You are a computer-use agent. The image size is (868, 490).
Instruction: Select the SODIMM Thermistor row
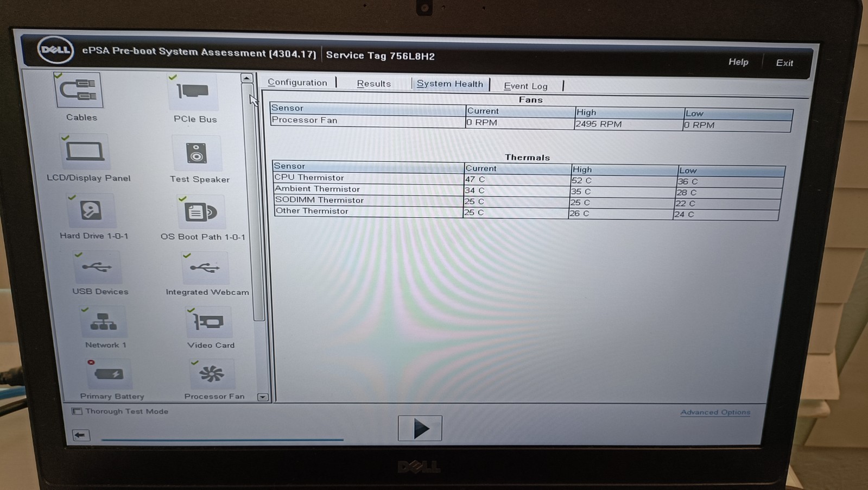(527, 202)
